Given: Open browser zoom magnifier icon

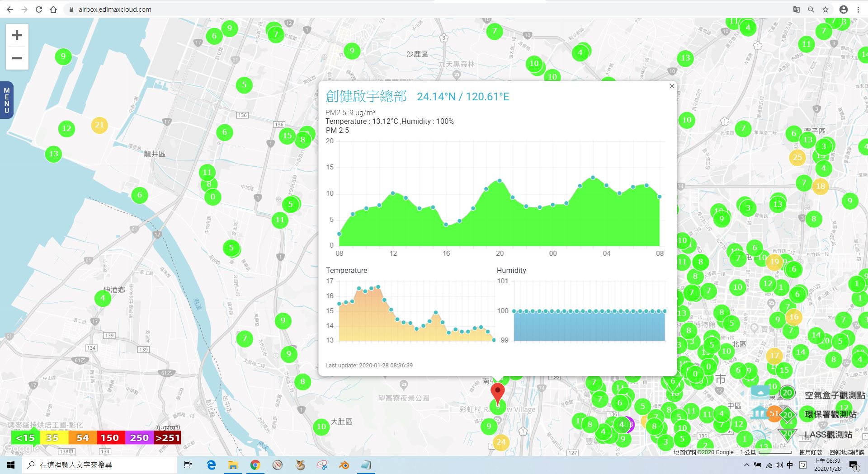Looking at the screenshot, I should coord(811,9).
